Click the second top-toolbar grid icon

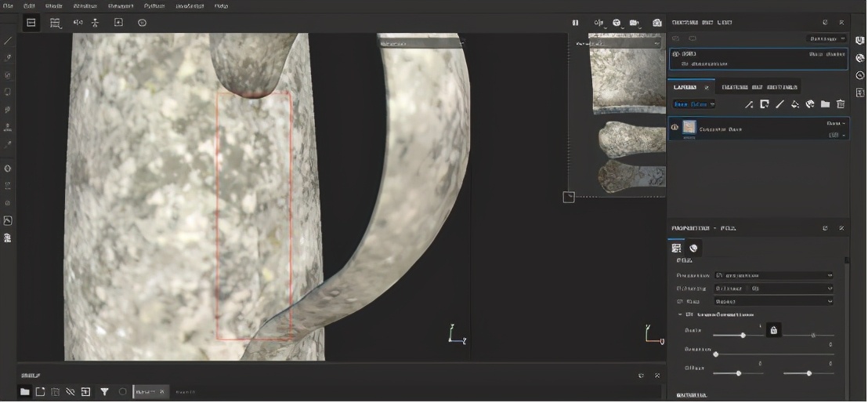coord(55,23)
